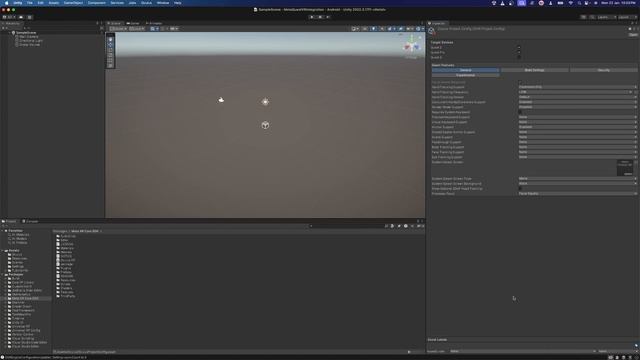Collapse the Assets tree in Project panel
Image resolution: width=640 pixels, height=360 pixels.
tap(3, 251)
